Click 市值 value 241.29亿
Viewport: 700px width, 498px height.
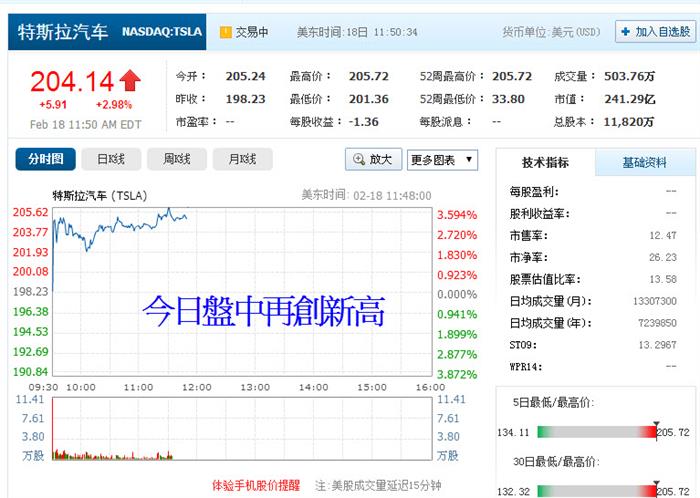[x=630, y=99]
